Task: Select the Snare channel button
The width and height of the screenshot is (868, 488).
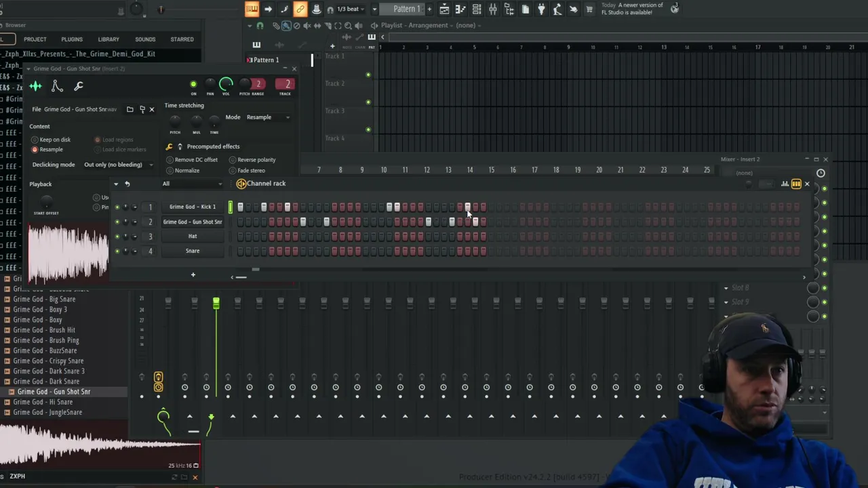Action: (x=193, y=251)
